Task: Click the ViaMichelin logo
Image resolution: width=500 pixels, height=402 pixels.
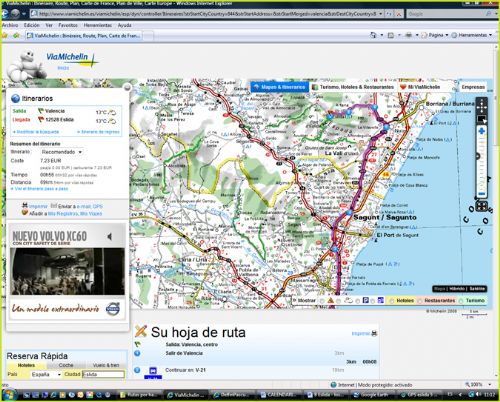Action: [72, 59]
